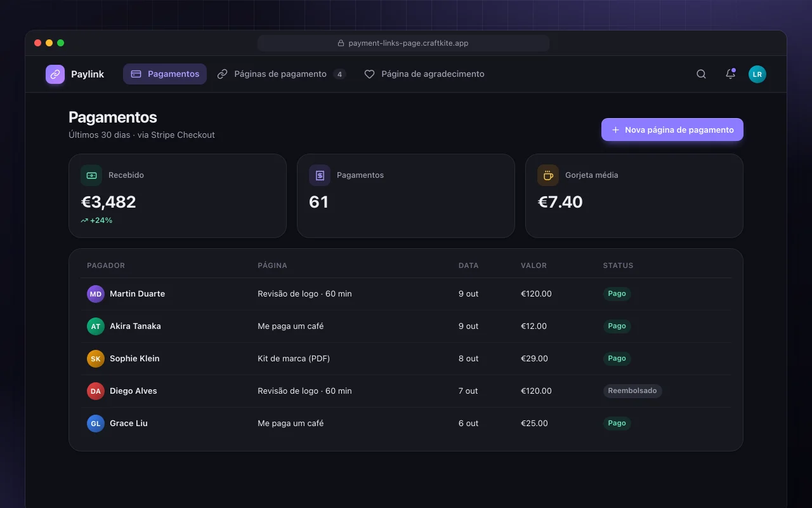Click the Reembolsado status badge
The height and width of the screenshot is (508, 812).
click(632, 391)
